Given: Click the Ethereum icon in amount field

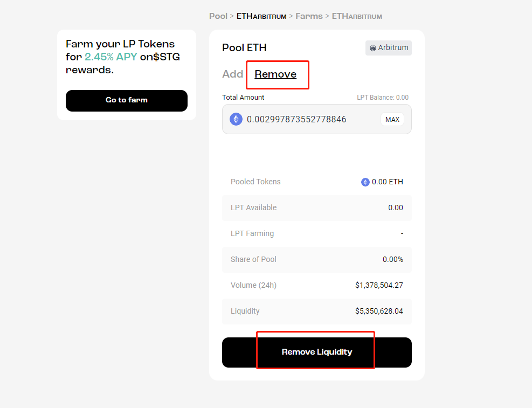Looking at the screenshot, I should click(236, 119).
